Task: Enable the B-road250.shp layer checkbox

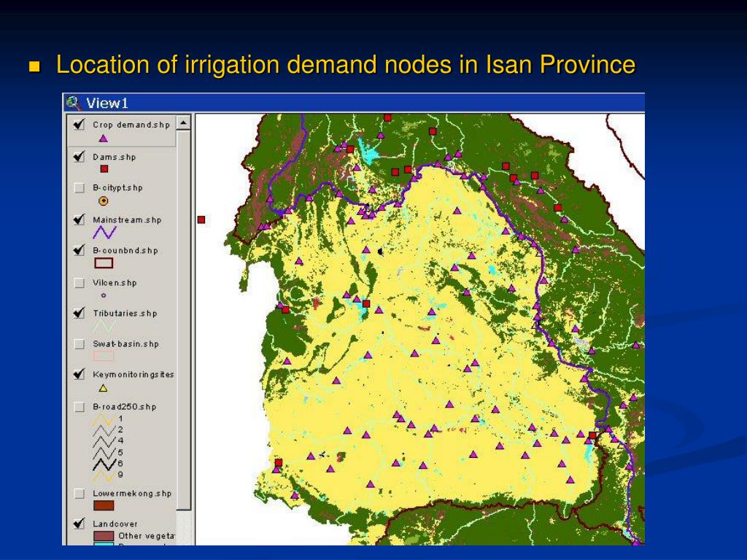Action: click(x=79, y=407)
